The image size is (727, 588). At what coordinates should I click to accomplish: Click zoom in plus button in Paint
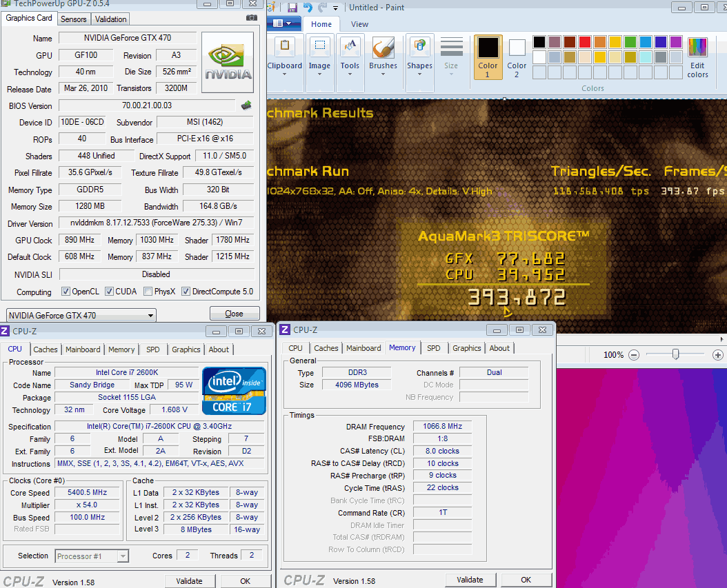718,355
